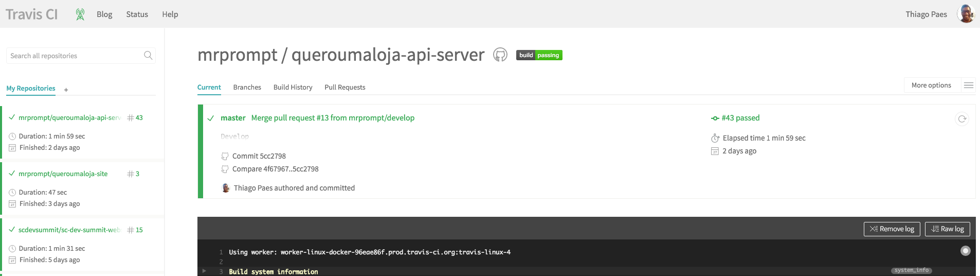Click the calendar icon beside Finished: 2 days ago
Viewport: 980px width, 276px height.
[12, 148]
